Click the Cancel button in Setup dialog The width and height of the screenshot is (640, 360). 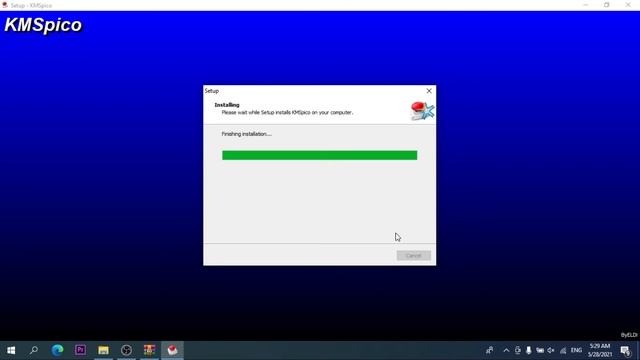coord(413,256)
